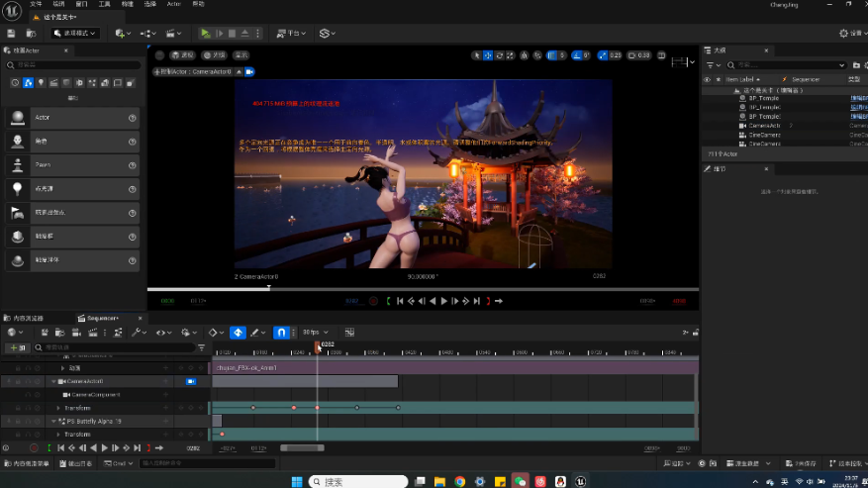Screen dimensions: 868x488
Task: Click the playhead marker at frame 0282
Action: 318,345
